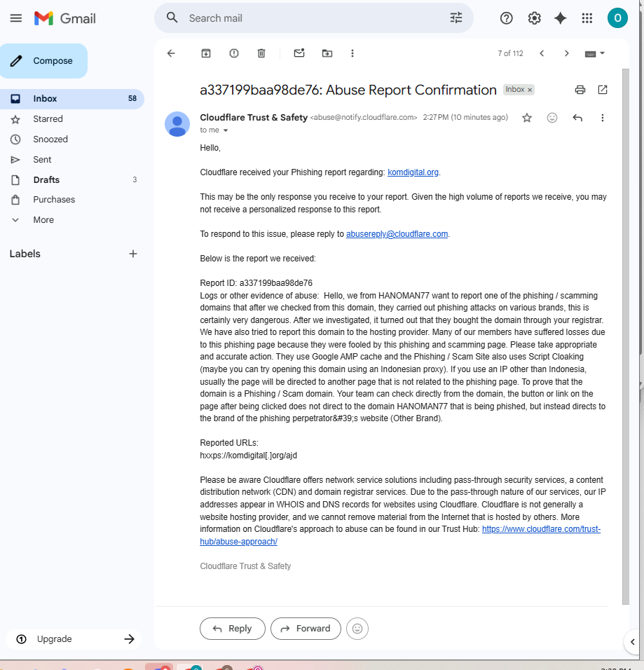Click Upgrade button
Image resolution: width=644 pixels, height=670 pixels.
pos(74,638)
